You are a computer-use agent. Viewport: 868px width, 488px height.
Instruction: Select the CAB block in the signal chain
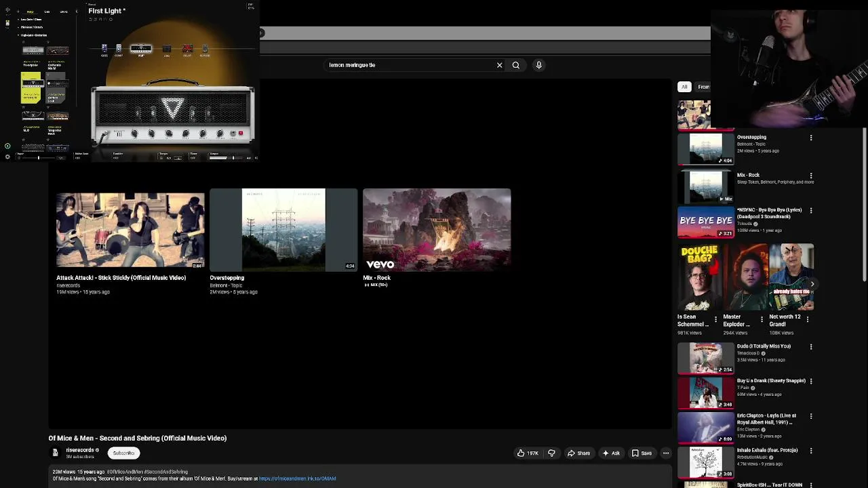pyautogui.click(x=167, y=49)
